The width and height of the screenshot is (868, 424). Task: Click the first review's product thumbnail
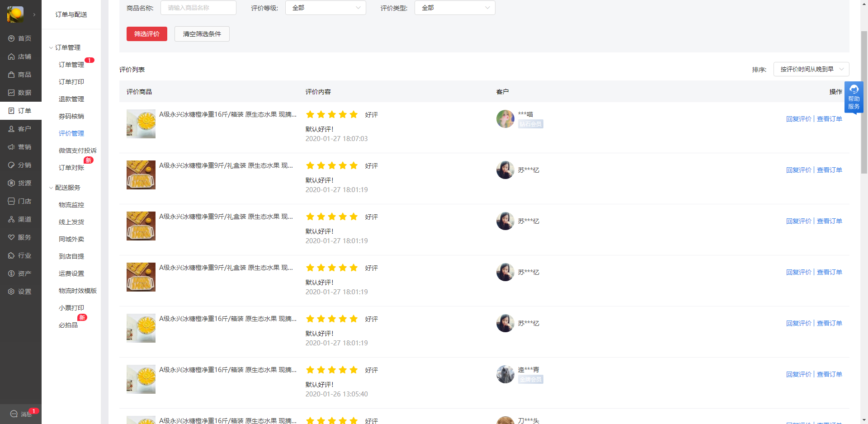(x=141, y=123)
